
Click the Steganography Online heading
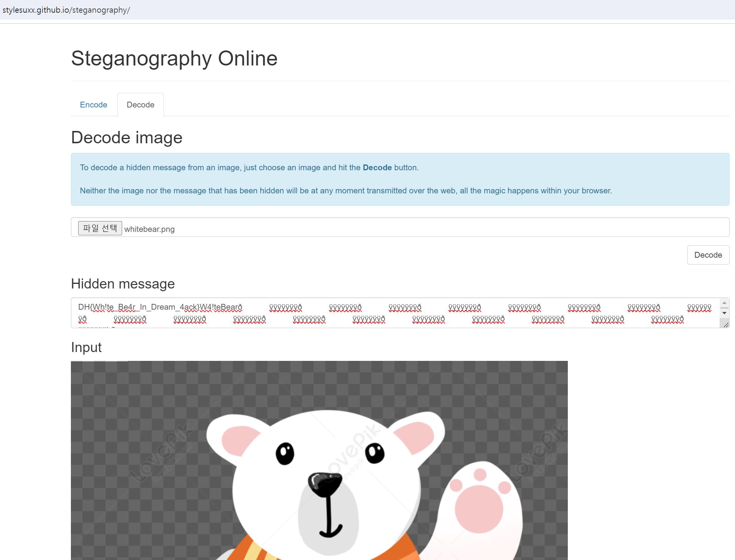(174, 59)
